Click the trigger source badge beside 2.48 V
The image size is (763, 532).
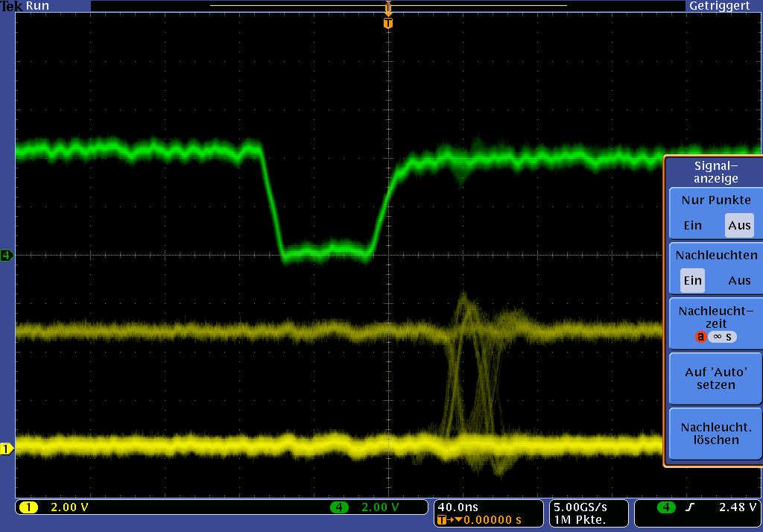click(x=665, y=507)
